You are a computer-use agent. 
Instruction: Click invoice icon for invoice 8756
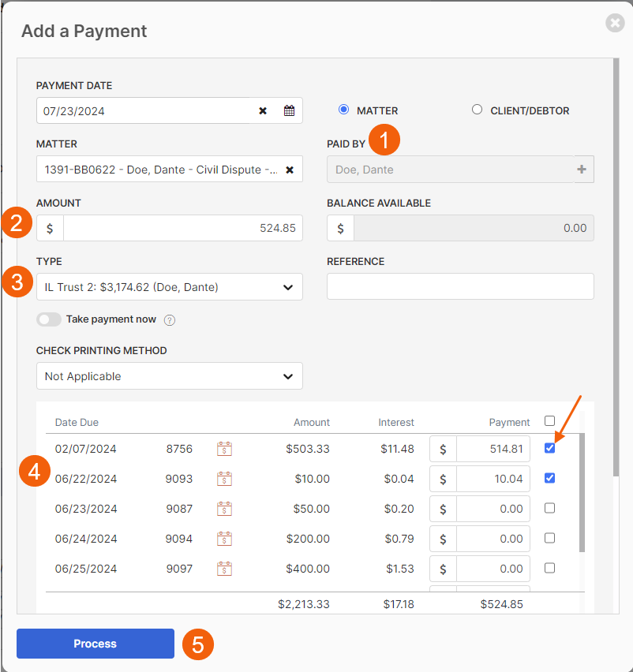pyautogui.click(x=224, y=450)
